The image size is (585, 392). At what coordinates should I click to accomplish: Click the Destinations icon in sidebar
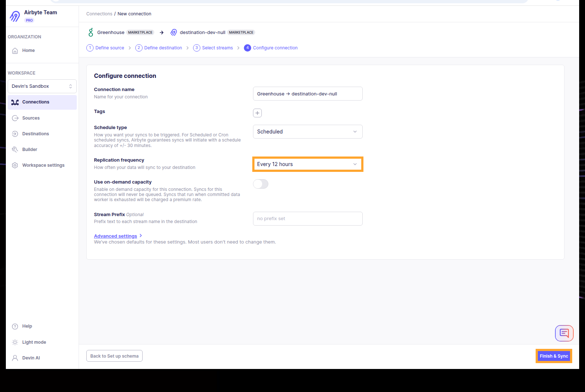(x=15, y=134)
